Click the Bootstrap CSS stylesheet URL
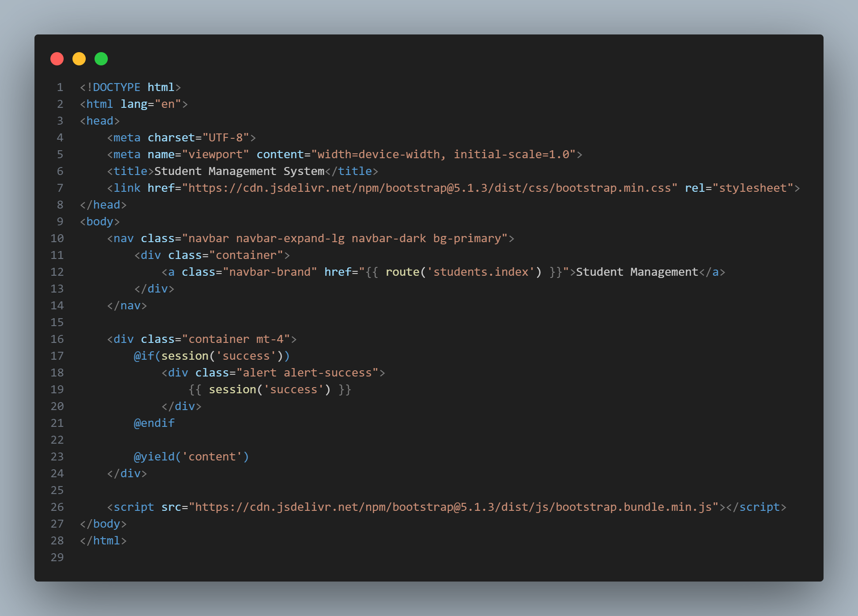The width and height of the screenshot is (858, 616). click(x=429, y=188)
